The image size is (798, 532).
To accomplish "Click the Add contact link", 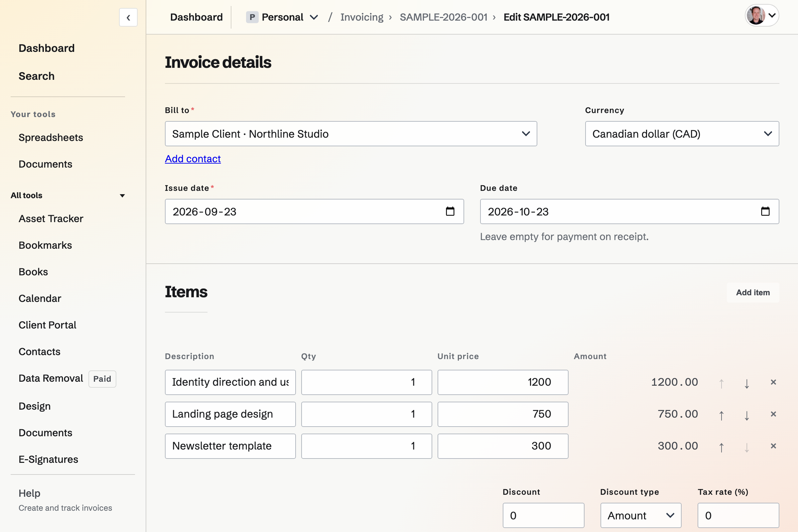I will 193,159.
